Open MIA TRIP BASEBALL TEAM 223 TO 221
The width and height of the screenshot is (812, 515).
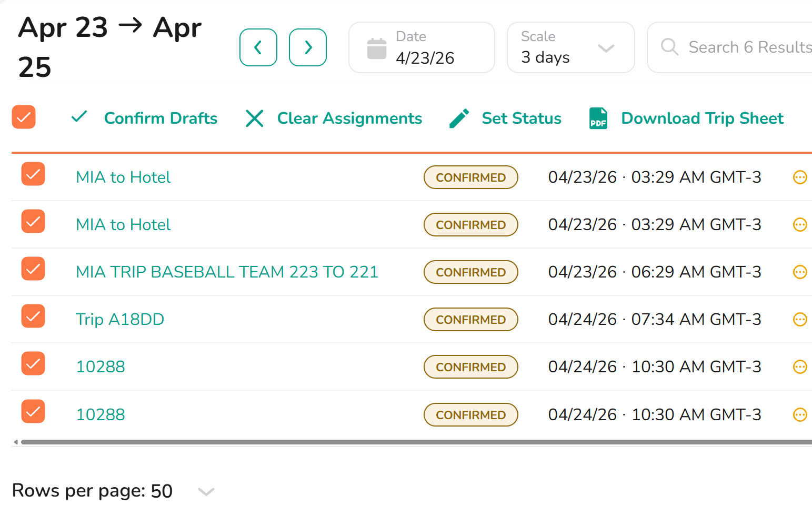227,272
